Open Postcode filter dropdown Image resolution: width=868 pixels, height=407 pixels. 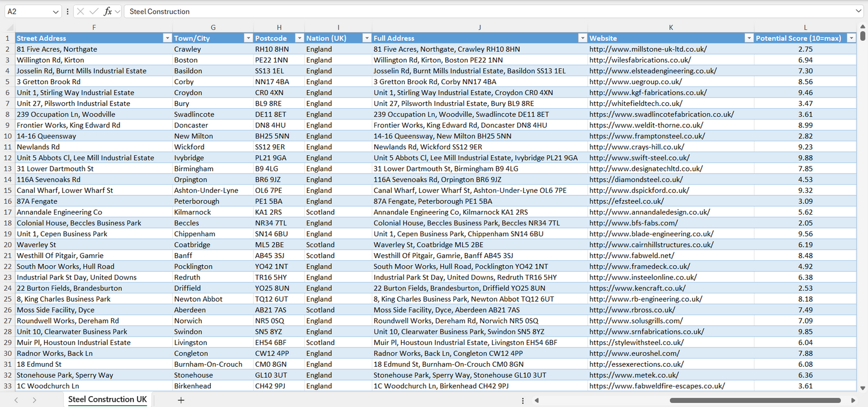[x=299, y=38]
